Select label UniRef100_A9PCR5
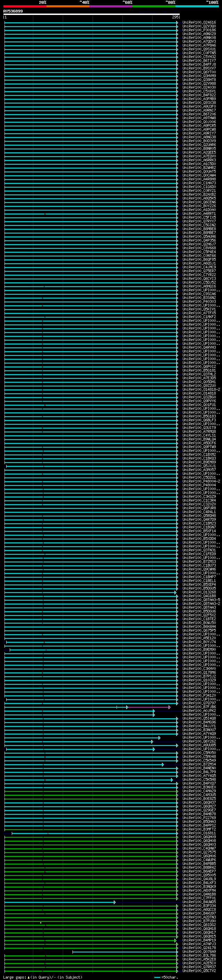Screen dimensions: 222x980 [x=199, y=125]
